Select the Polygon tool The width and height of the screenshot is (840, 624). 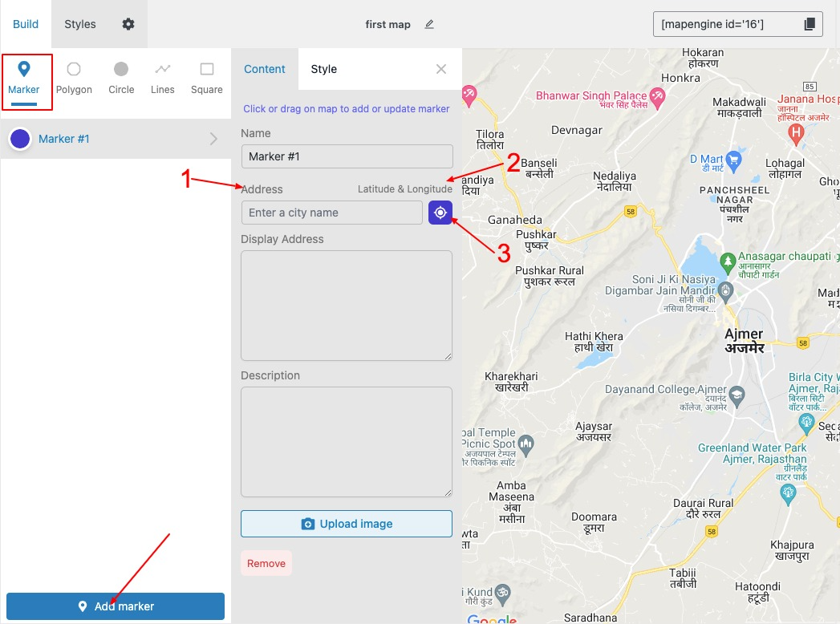point(74,79)
